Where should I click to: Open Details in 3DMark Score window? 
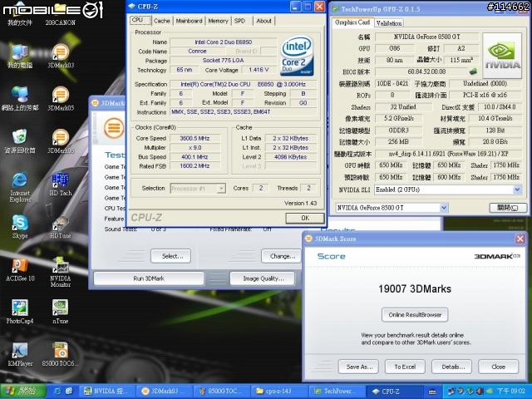point(451,367)
